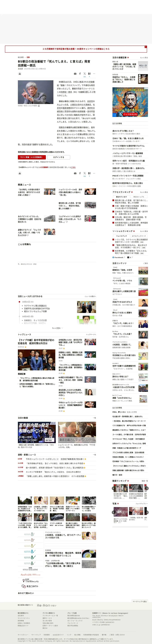Open もっと見る beside アクセスランキング
Screen dimensions: 152x644
pyautogui.click(x=144, y=192)
